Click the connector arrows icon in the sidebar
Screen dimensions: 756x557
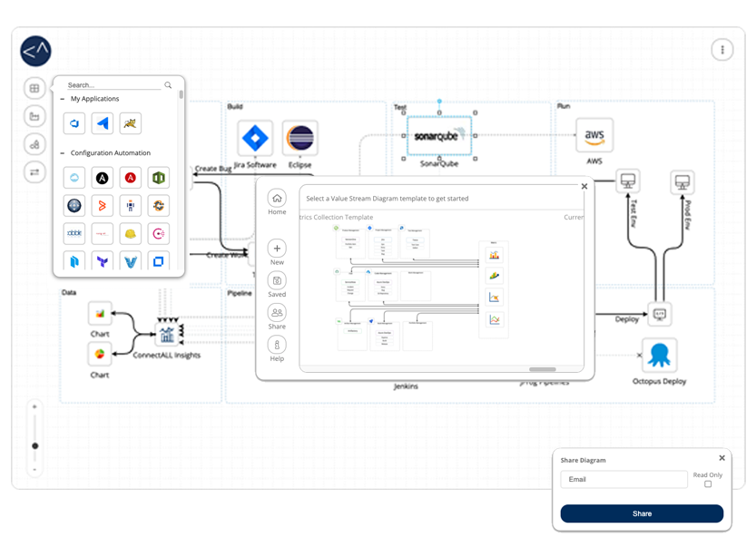pos(34,172)
